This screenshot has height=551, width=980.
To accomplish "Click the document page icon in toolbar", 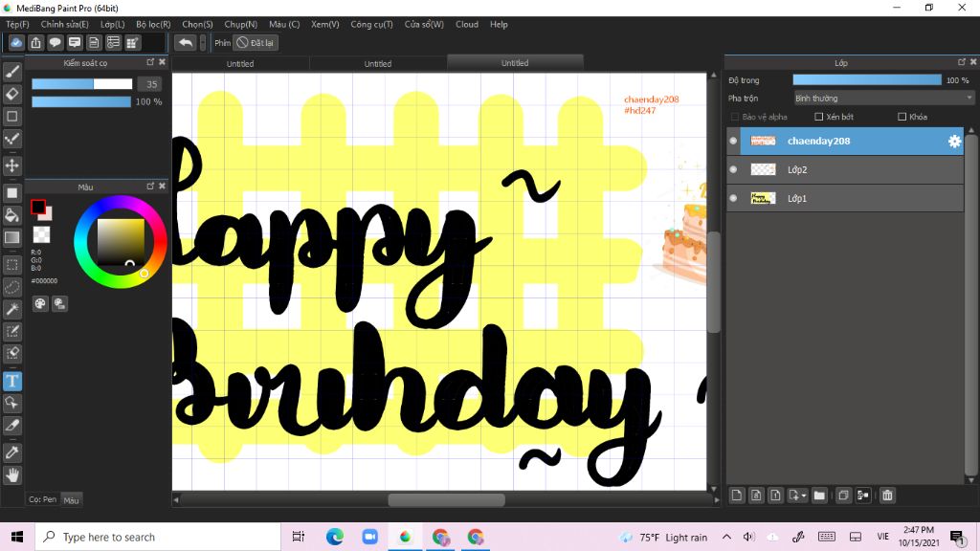I will point(94,42).
